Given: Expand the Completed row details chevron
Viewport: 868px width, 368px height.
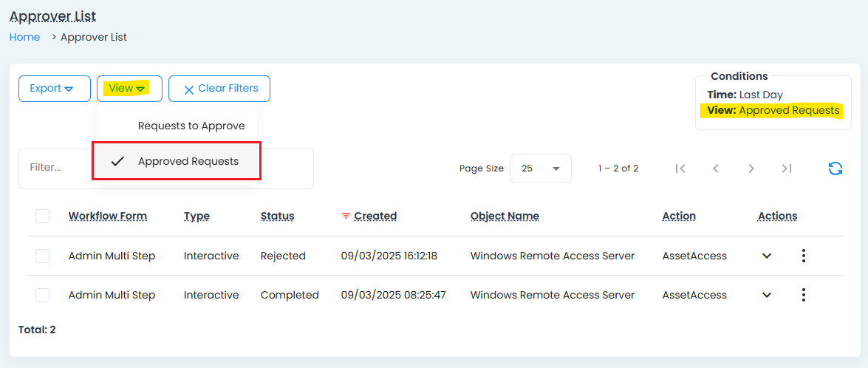Looking at the screenshot, I should coord(767,295).
